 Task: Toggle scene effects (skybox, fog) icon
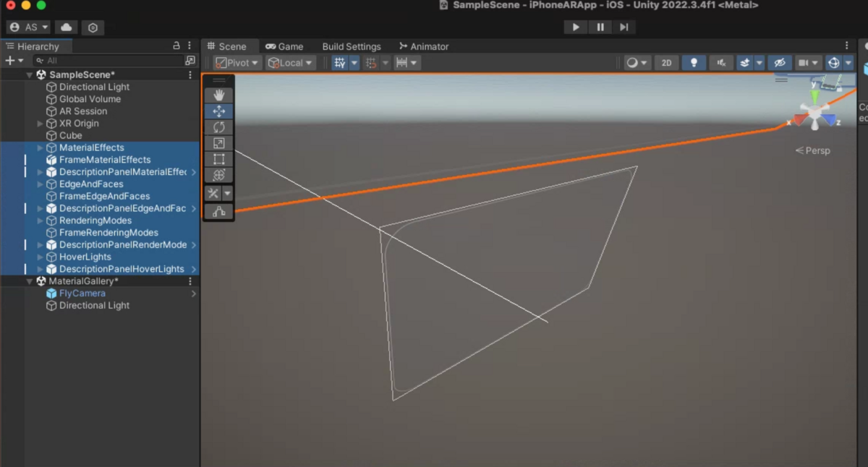(x=745, y=63)
